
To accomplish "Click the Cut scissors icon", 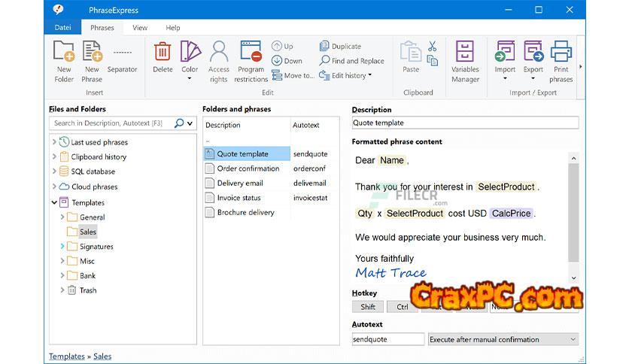I will coord(433,47).
